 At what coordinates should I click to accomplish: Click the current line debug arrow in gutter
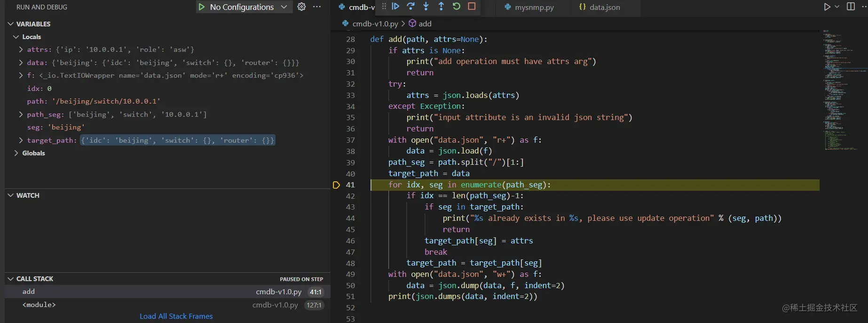pyautogui.click(x=336, y=185)
